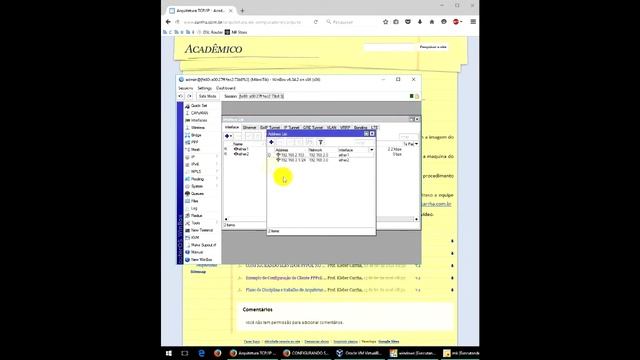
Task: Open a new Firefox tab
Action: click(x=242, y=11)
